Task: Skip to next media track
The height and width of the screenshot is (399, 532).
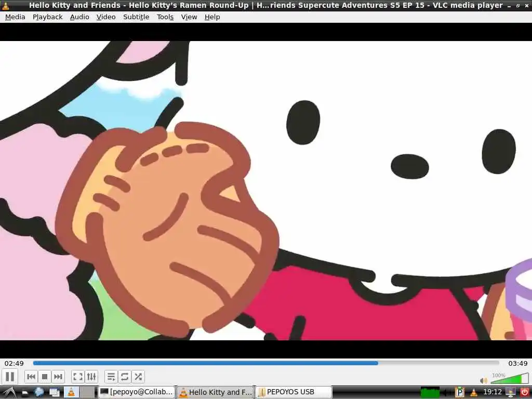Action: tap(58, 377)
